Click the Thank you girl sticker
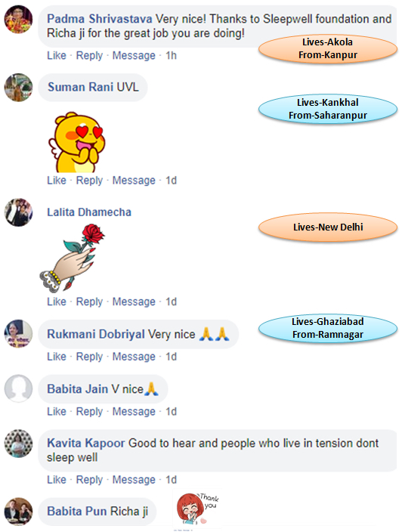Screen dimensions: 402x532 (197, 508)
